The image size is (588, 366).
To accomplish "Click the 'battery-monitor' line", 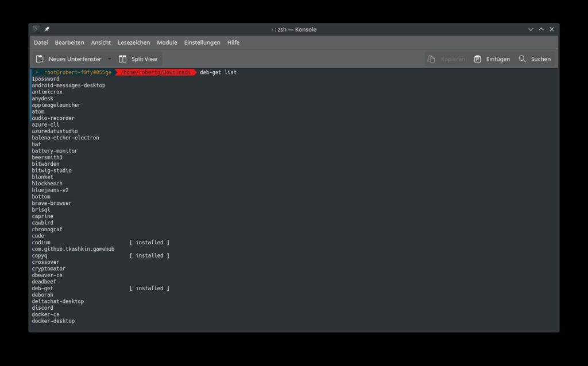I will point(55,151).
